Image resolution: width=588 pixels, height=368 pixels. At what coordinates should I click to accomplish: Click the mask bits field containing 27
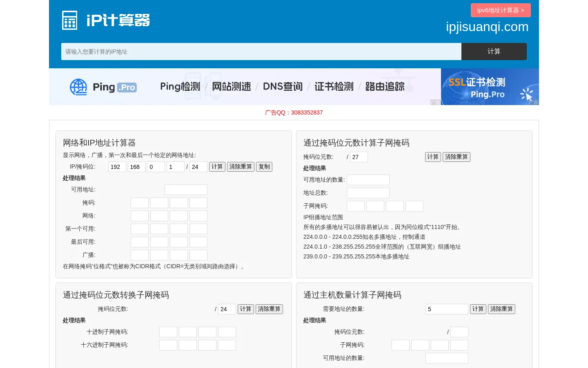pos(359,157)
